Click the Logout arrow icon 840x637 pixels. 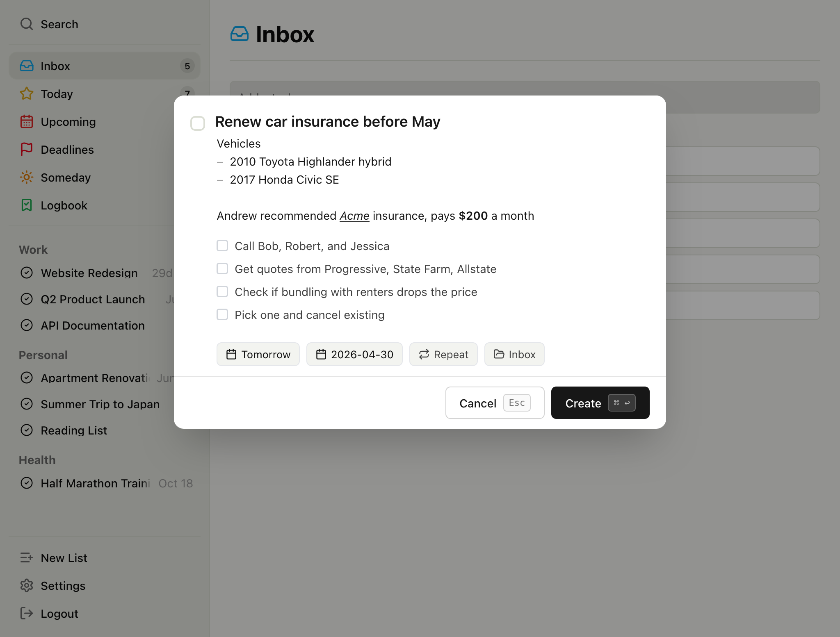27,614
